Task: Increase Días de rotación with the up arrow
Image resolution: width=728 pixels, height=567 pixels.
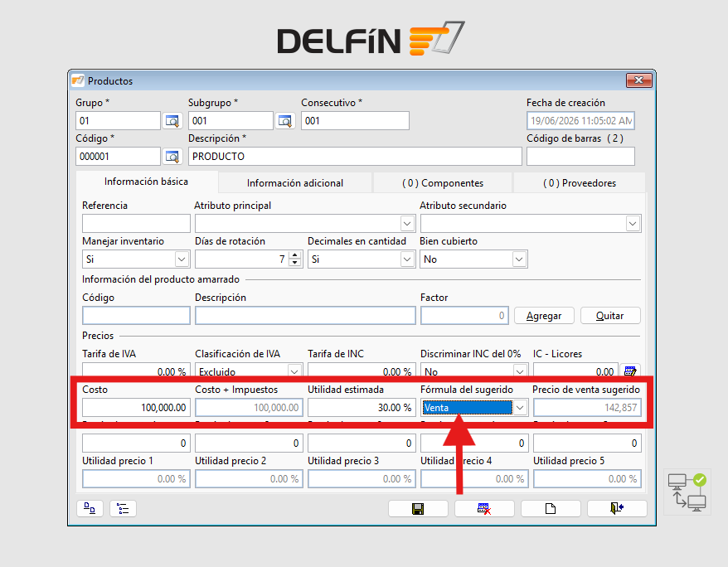Action: (x=295, y=255)
